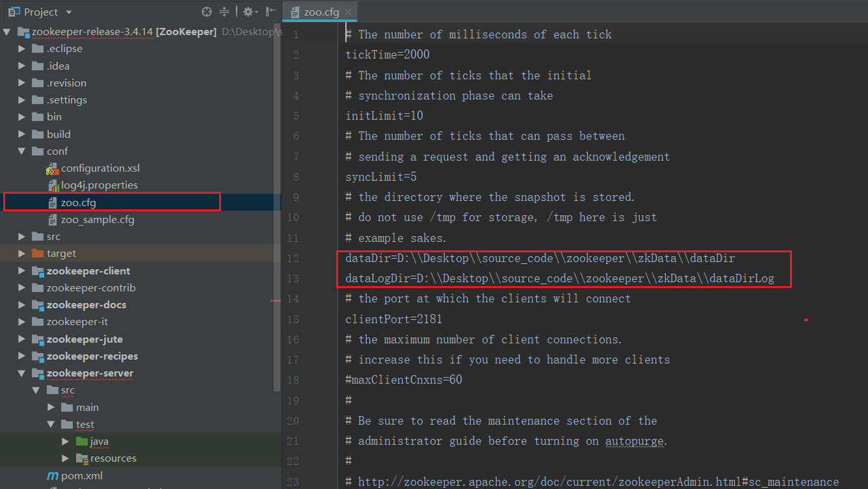Select pom.xml in the project tree

(x=82, y=475)
